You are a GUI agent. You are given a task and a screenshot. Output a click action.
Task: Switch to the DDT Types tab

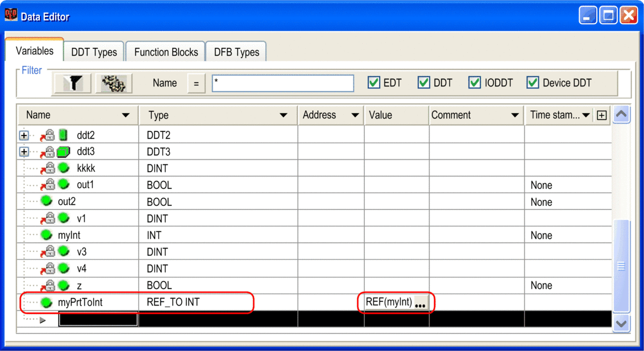[94, 52]
